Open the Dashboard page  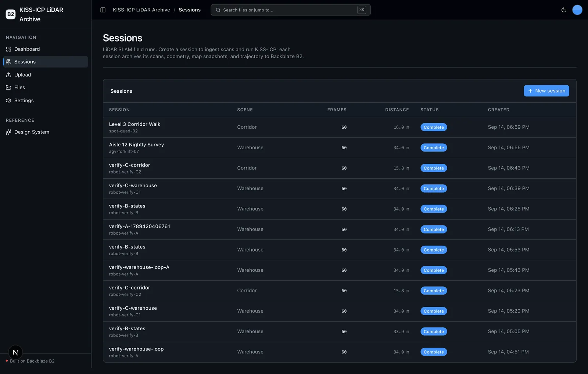(46, 49)
